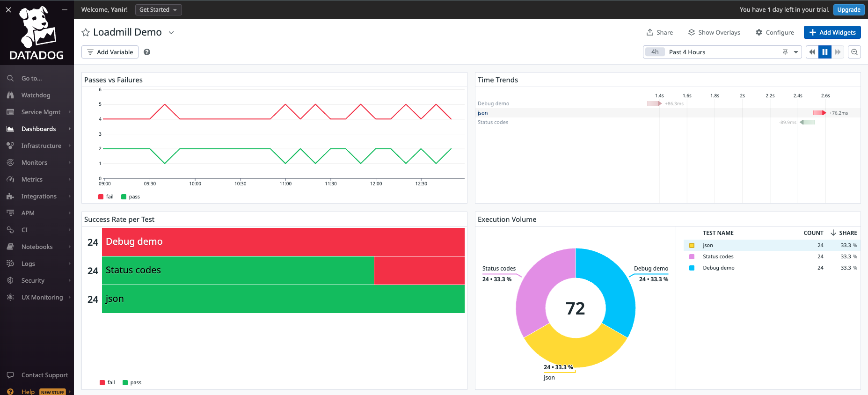Pause live dashboard updates

tap(825, 52)
